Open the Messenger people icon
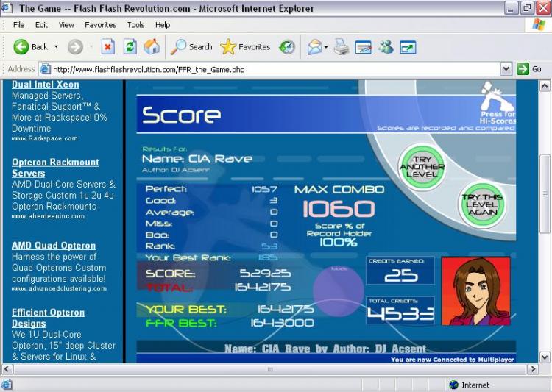The width and height of the screenshot is (552, 392). [x=386, y=47]
